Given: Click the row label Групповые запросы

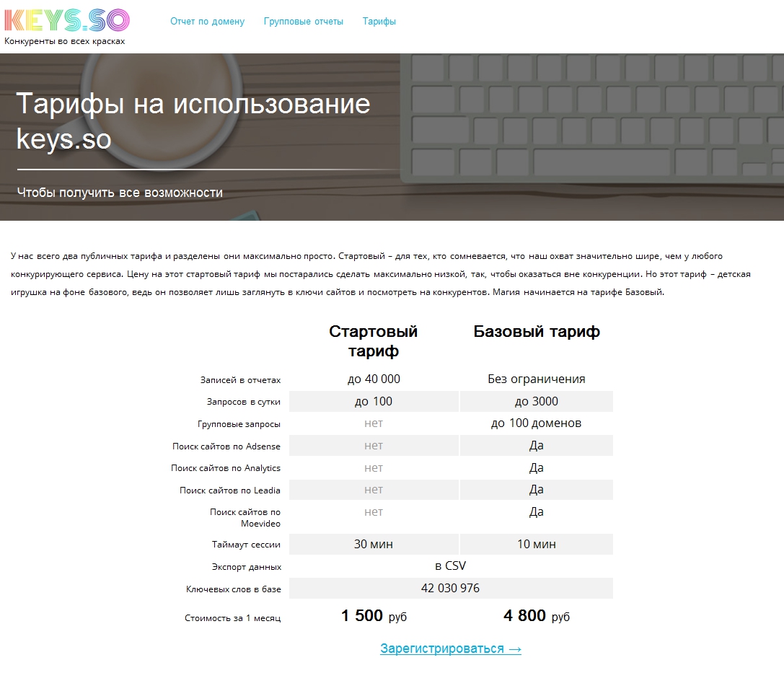Looking at the screenshot, I should point(239,424).
